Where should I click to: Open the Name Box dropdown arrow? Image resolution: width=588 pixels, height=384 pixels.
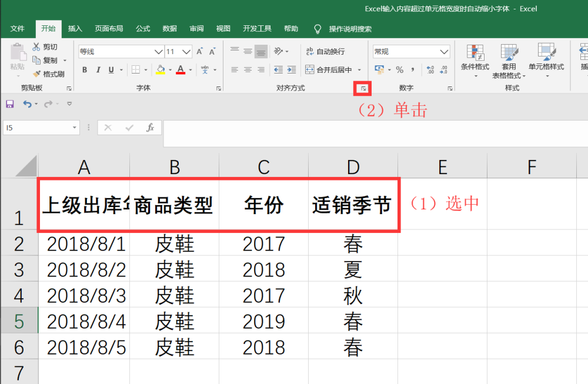click(x=75, y=128)
